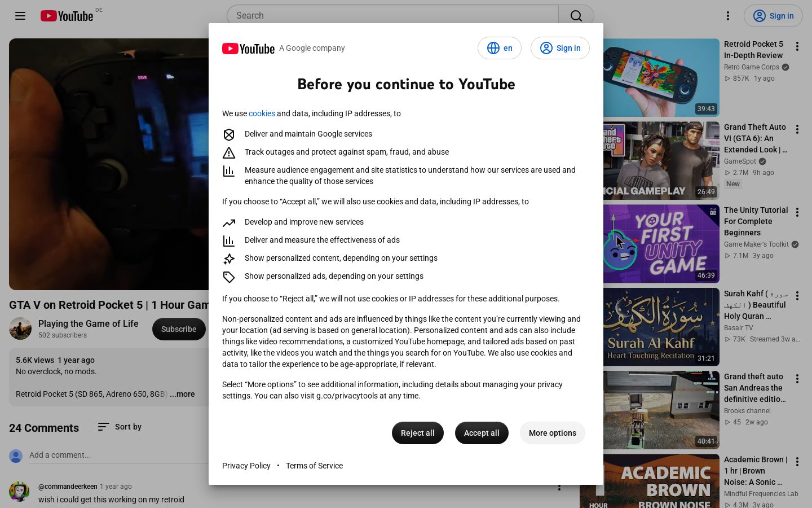Click the 'A Google company' text
812x508 pixels.
coord(312,49)
